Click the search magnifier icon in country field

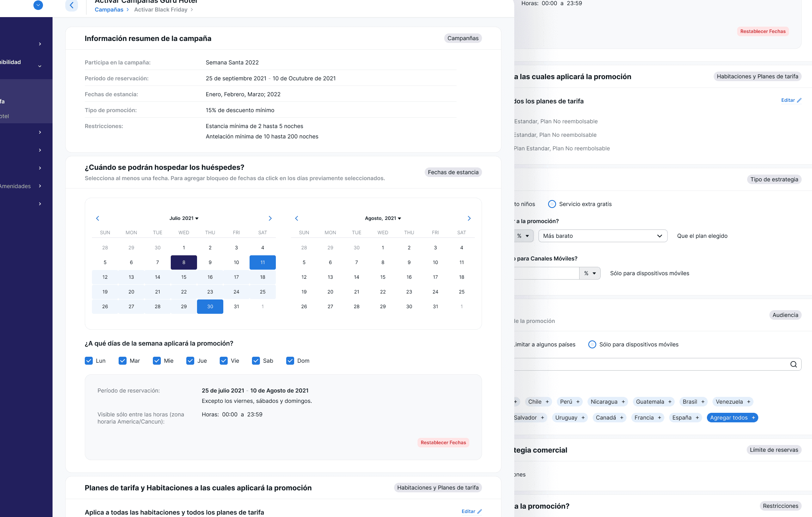pyautogui.click(x=793, y=364)
